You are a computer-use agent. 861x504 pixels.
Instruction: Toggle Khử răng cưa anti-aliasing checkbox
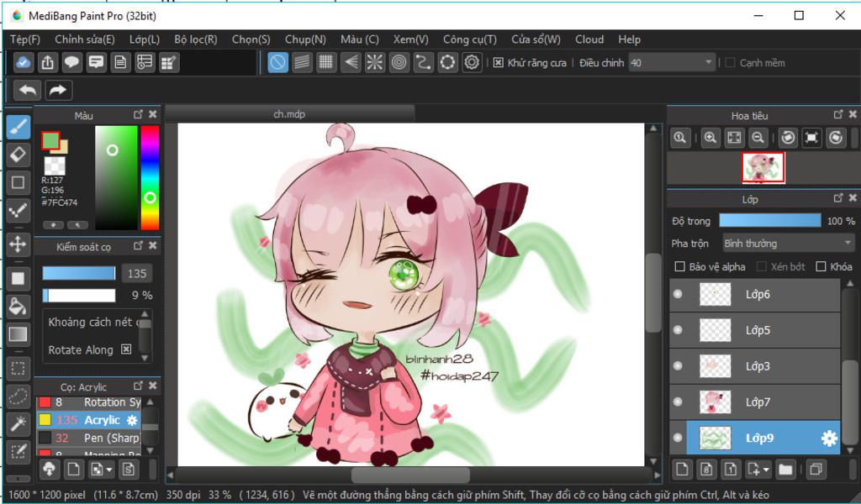pyautogui.click(x=498, y=62)
